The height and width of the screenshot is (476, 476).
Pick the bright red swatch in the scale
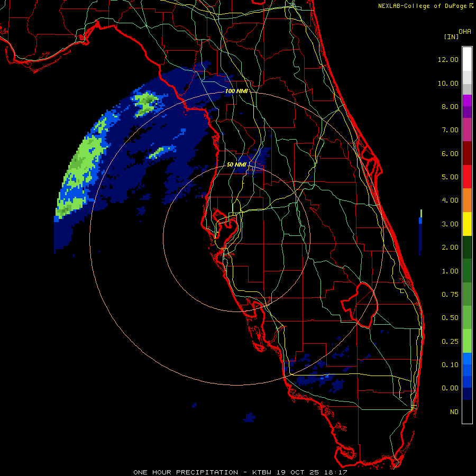click(467, 177)
